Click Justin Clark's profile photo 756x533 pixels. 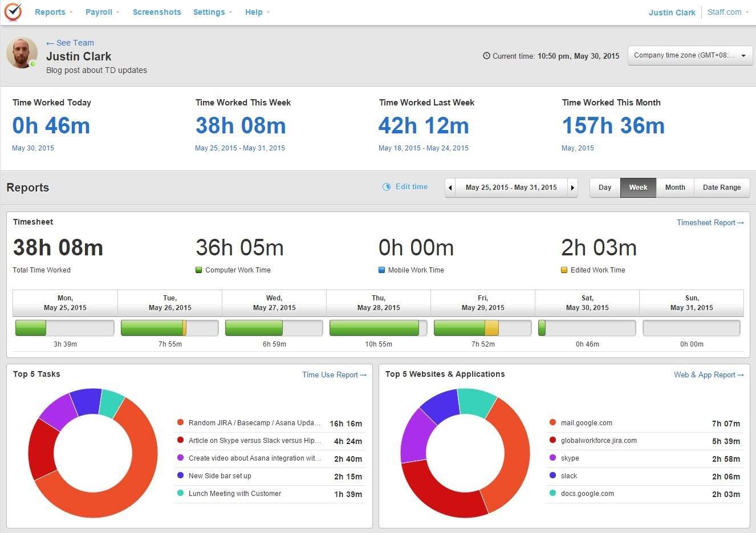(22, 54)
